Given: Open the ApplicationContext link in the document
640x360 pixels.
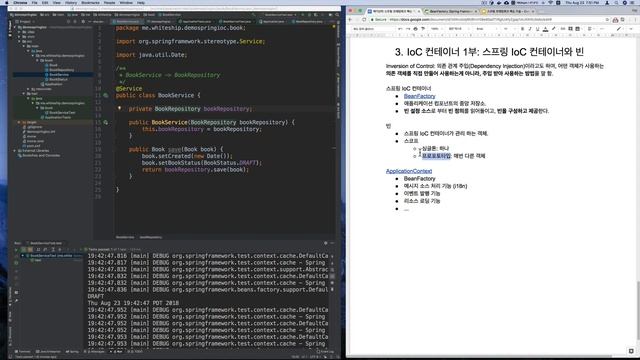Looking at the screenshot, I should pyautogui.click(x=409, y=171).
